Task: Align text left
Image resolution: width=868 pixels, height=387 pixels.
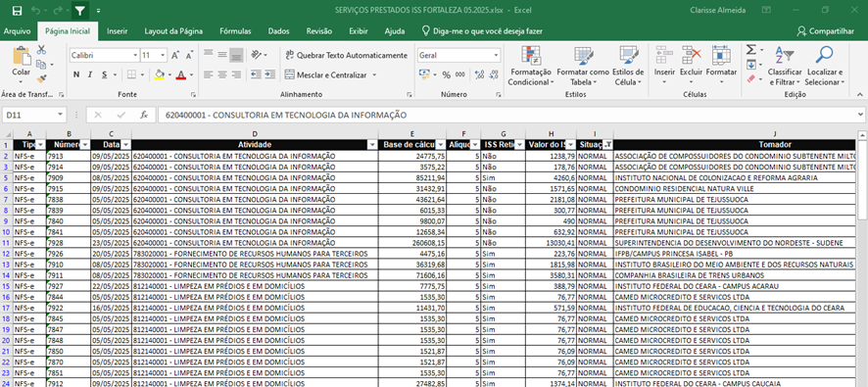Action: pos(208,74)
